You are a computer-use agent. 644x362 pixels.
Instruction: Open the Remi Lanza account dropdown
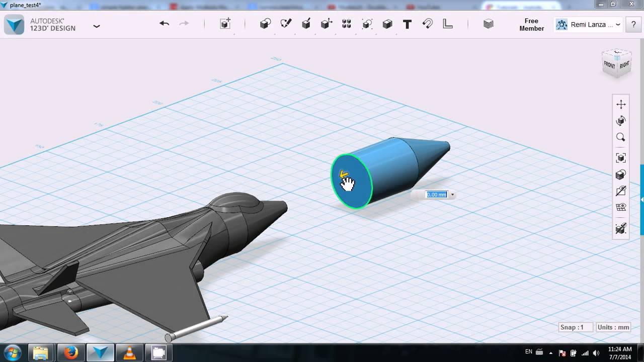[x=589, y=25]
